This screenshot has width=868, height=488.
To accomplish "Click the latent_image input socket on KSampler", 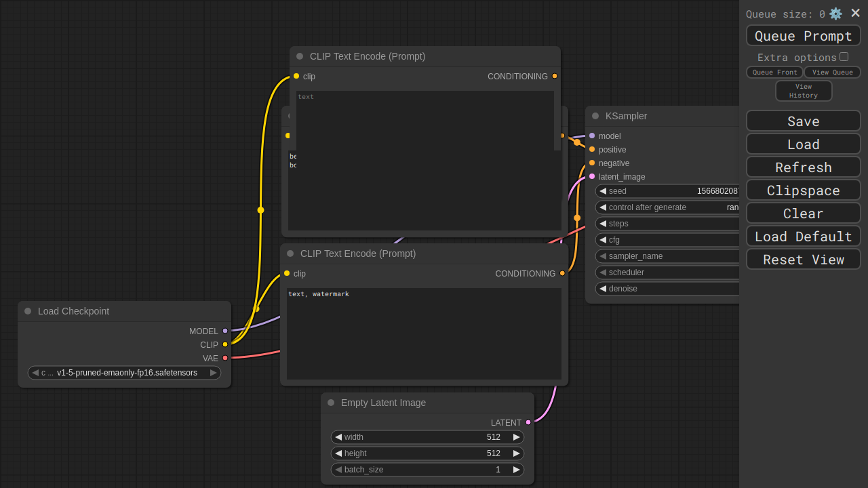I will (592, 176).
